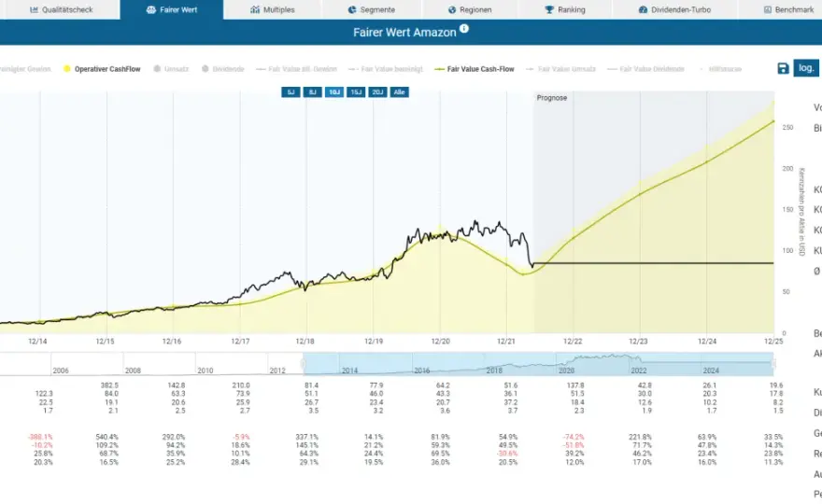The image size is (822, 504).
Task: Toggle the Dividende legend series
Action: click(223, 69)
